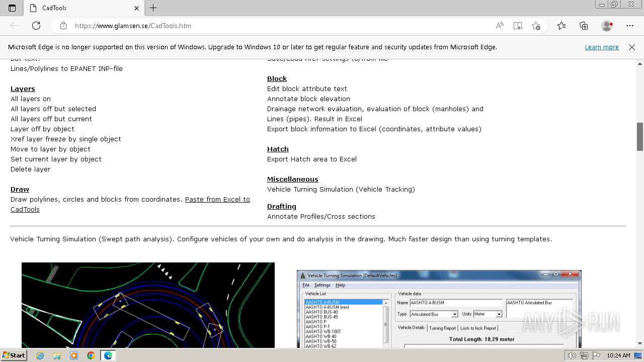This screenshot has height=362, width=644.
Task: Refresh the current page
Action: tap(36, 26)
